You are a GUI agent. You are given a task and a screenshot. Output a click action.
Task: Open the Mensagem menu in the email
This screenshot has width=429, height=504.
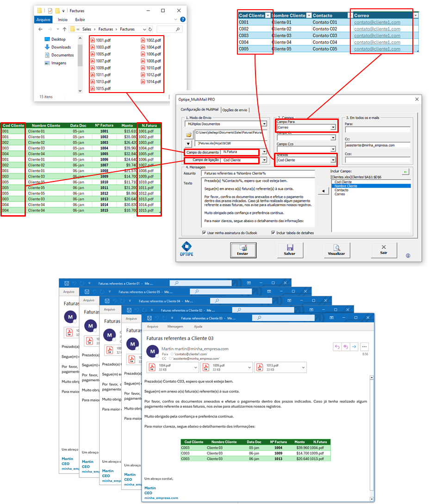pos(174,326)
